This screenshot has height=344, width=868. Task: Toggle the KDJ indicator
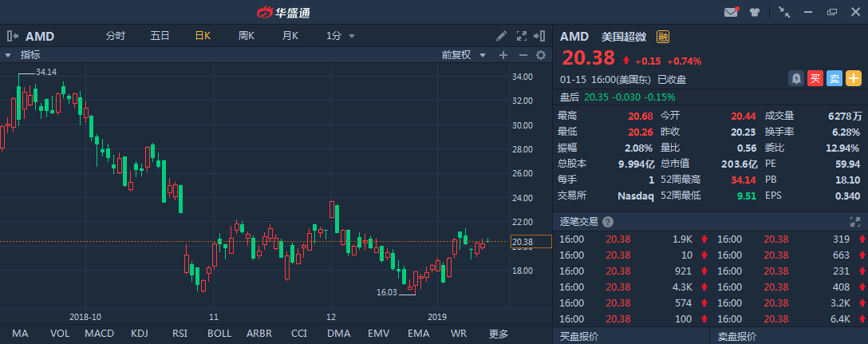coord(140,334)
